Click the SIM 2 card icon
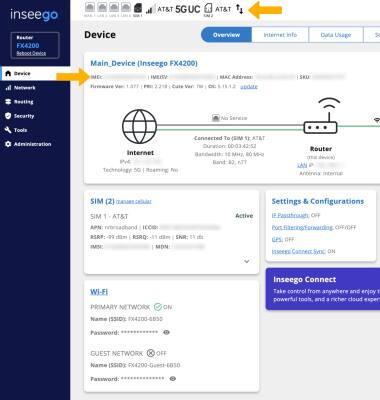This screenshot has width=380, height=400. click(208, 9)
